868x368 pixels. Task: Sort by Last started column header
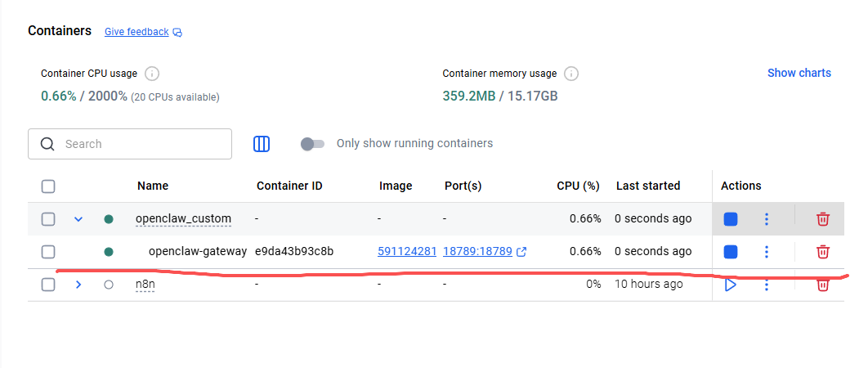click(647, 186)
